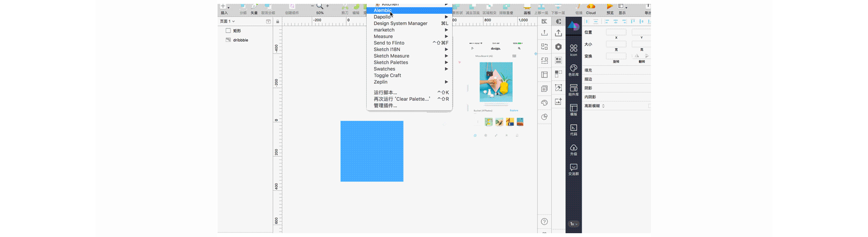Click the 排除重叠 difference toolbar icon
This screenshot has height=237, width=868.
[x=506, y=9]
